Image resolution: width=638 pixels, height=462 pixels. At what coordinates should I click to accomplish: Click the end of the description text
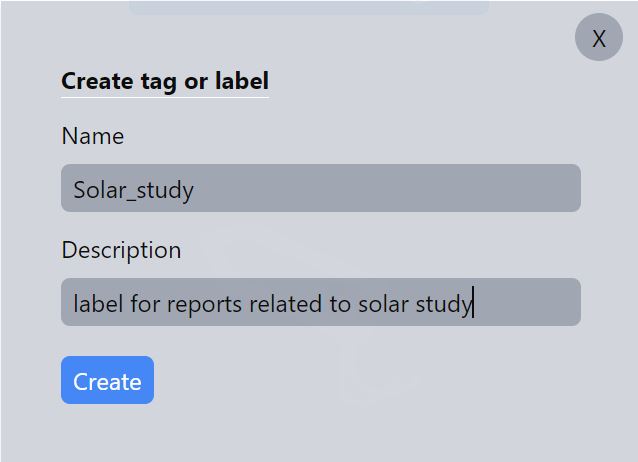coord(472,304)
